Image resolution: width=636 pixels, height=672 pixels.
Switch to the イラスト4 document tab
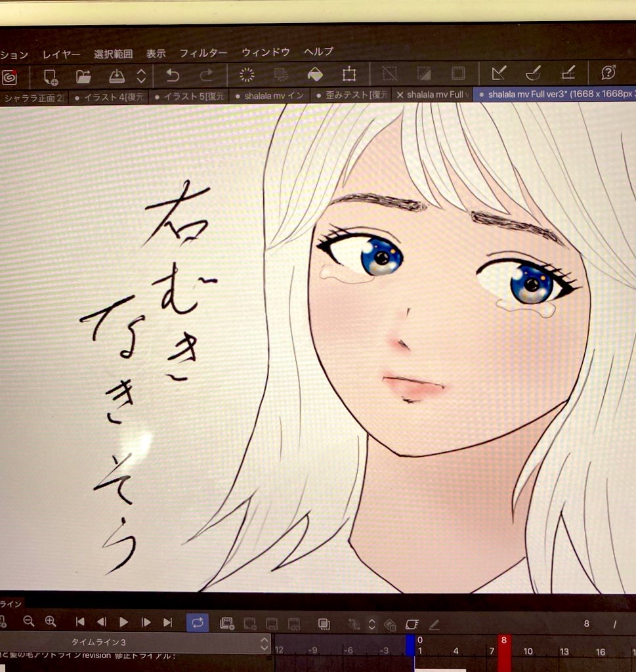111,96
